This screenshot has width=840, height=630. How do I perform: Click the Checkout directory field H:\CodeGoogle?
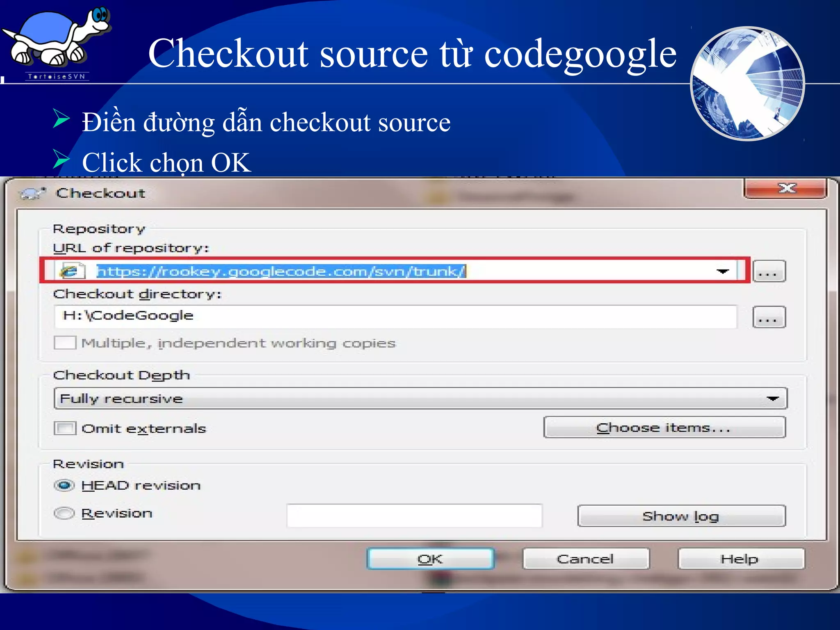[395, 316]
